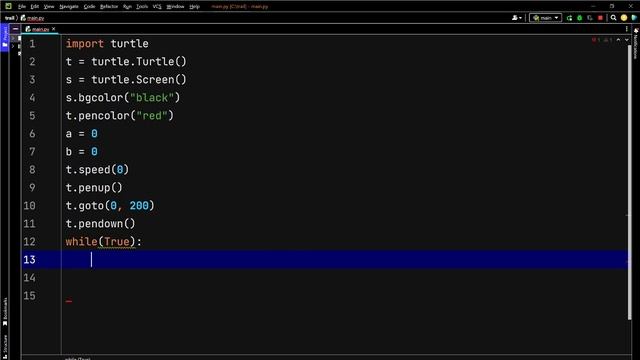
Task: Click main.py in the breadcrumb bar
Action: pyautogui.click(x=33, y=18)
